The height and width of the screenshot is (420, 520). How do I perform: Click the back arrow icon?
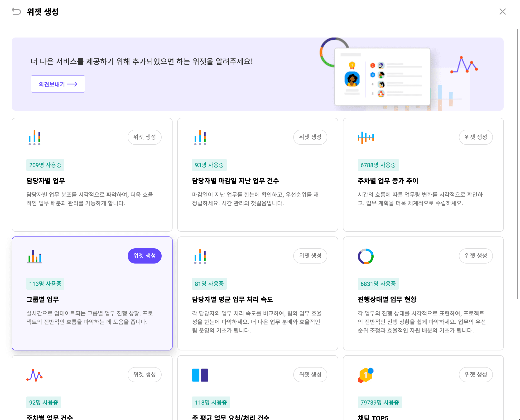point(16,11)
